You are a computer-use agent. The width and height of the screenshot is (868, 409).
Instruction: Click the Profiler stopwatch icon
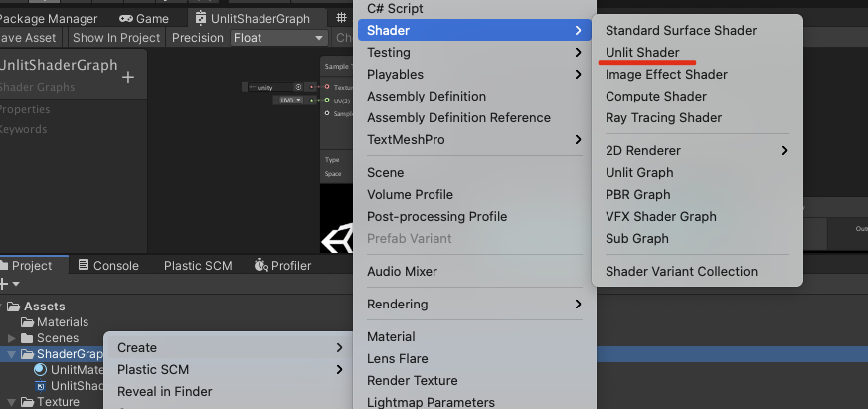[260, 265]
